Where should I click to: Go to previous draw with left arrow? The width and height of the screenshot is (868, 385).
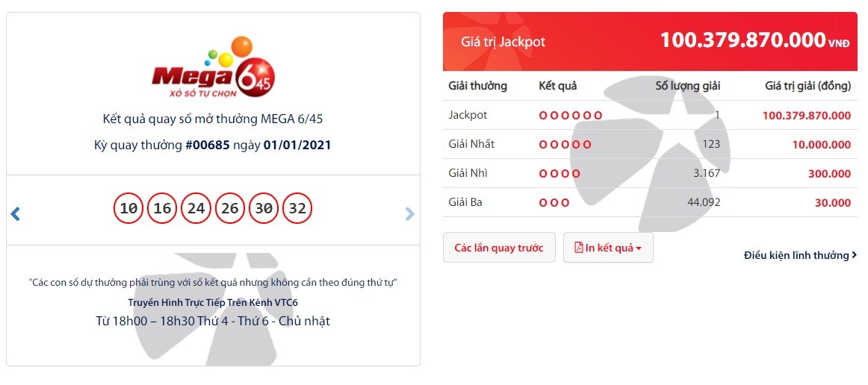point(15,214)
